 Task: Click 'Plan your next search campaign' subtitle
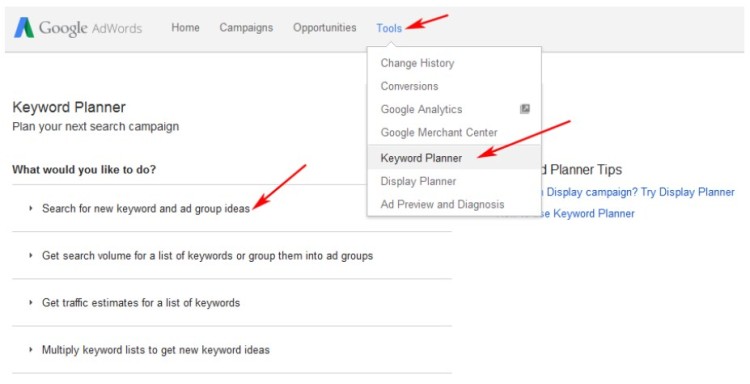96,127
